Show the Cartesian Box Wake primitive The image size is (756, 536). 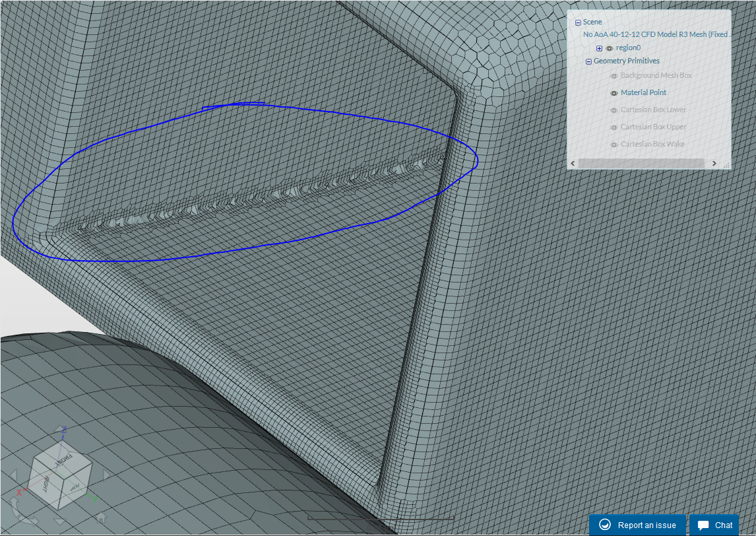coord(614,145)
